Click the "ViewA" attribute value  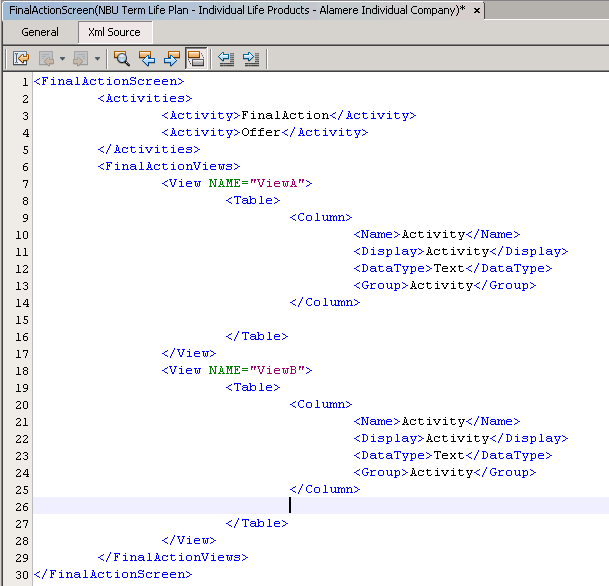click(277, 183)
